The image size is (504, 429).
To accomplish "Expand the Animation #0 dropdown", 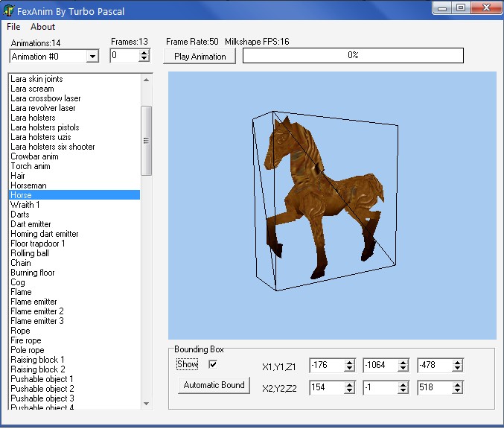I will pyautogui.click(x=92, y=57).
